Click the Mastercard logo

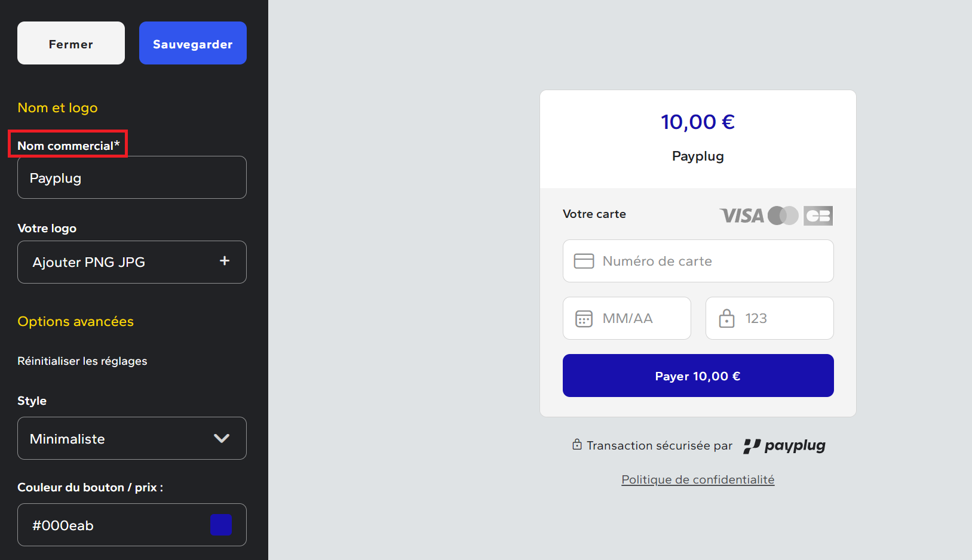(x=783, y=216)
